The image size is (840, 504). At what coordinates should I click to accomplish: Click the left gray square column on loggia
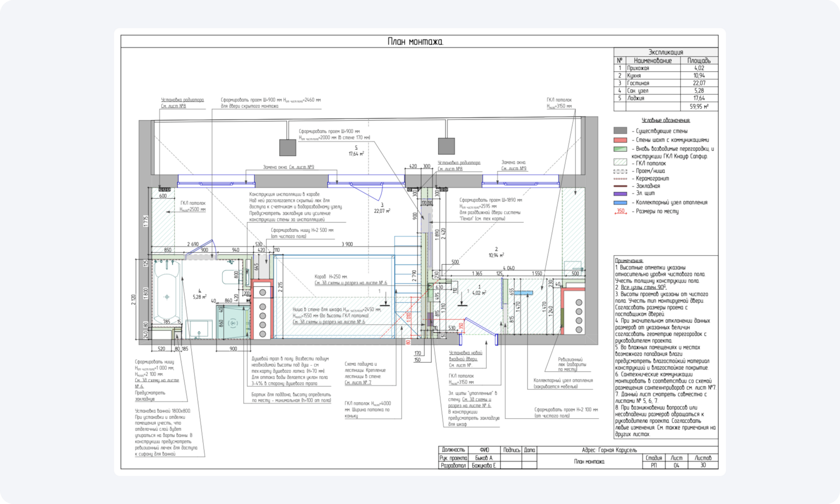[x=287, y=147]
